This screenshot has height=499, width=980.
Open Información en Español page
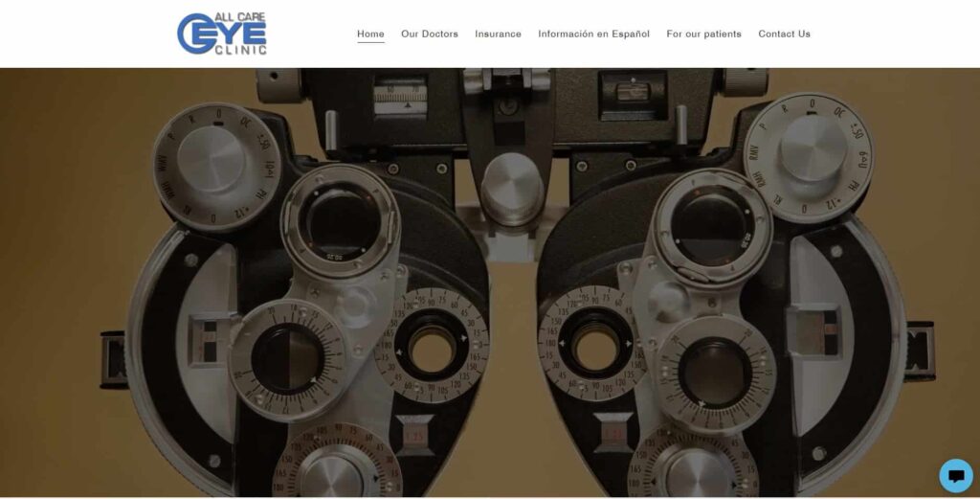(593, 34)
